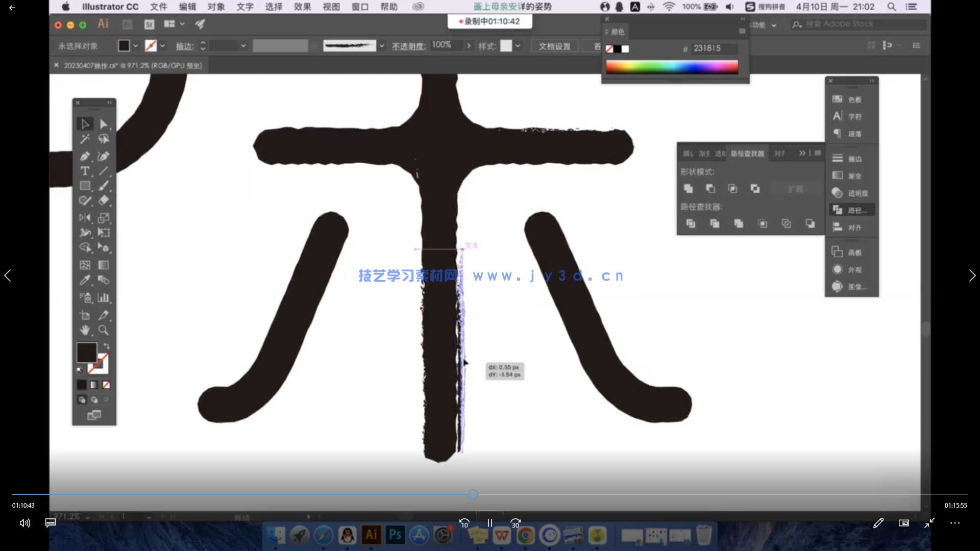Expand the 样式 style dropdown
The image size is (980, 551).
click(518, 45)
